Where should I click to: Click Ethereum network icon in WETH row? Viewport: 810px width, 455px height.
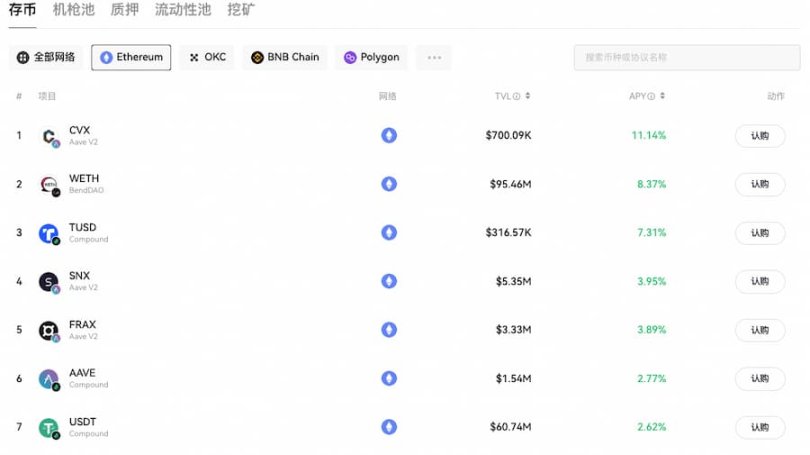click(x=389, y=184)
